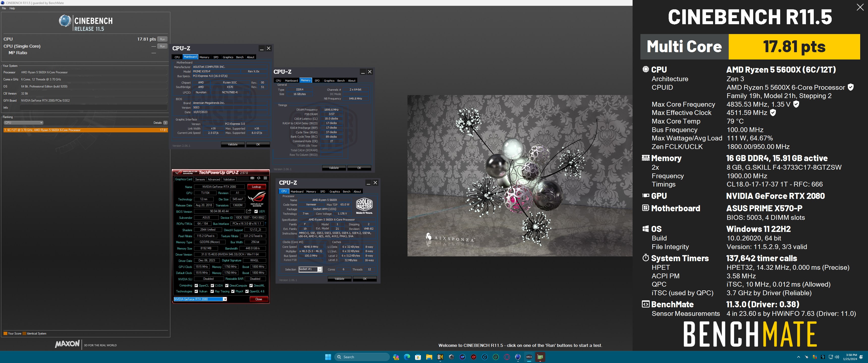Click Lookup button in GPU-Z
This screenshot has height=363, width=868.
tap(256, 187)
